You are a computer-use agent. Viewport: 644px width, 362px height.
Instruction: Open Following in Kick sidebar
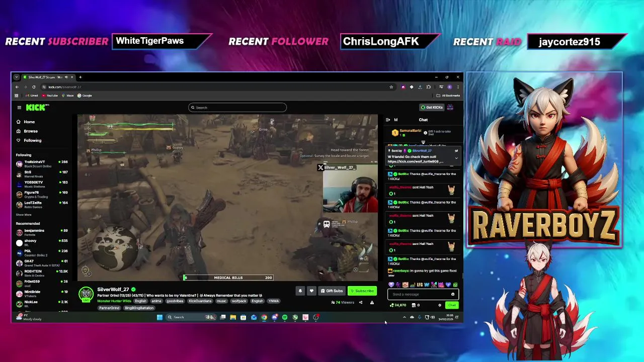[x=29, y=140]
